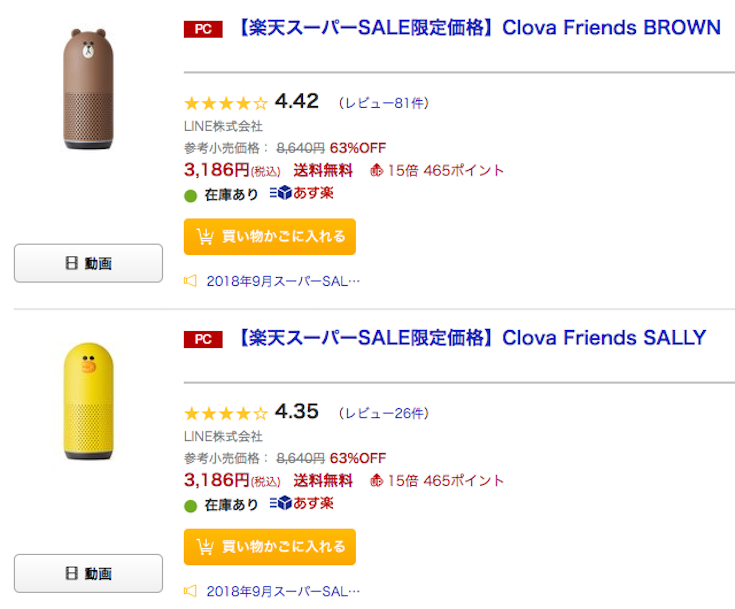Viewport: 735px width, 609px height.
Task: Click the points icon next to 15倍 for SALLY
Action: tap(376, 480)
